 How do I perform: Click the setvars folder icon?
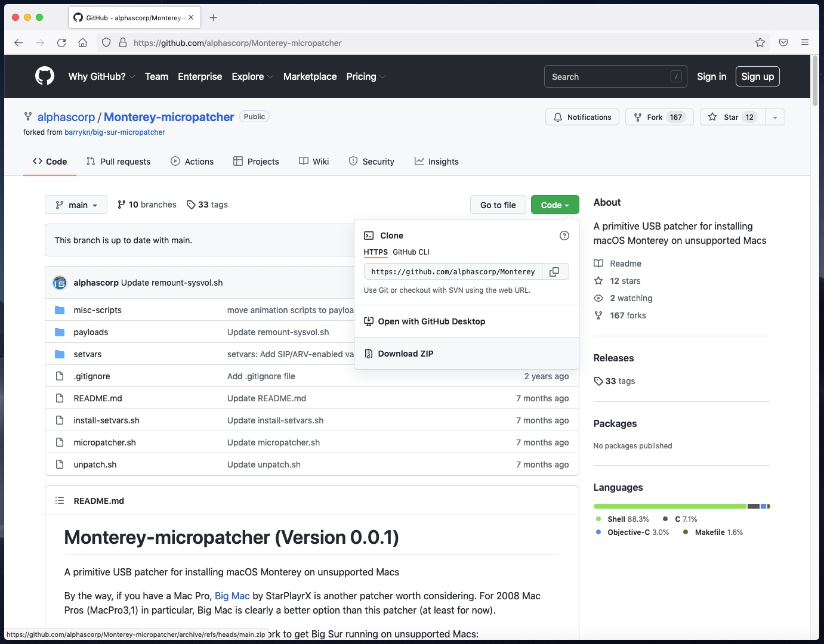[60, 354]
